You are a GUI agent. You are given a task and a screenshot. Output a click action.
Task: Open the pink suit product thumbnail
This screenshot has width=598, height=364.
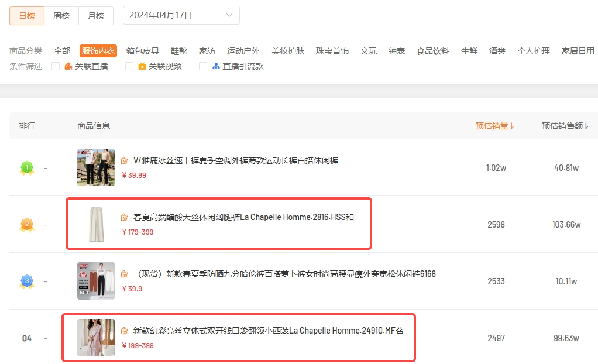click(x=96, y=338)
